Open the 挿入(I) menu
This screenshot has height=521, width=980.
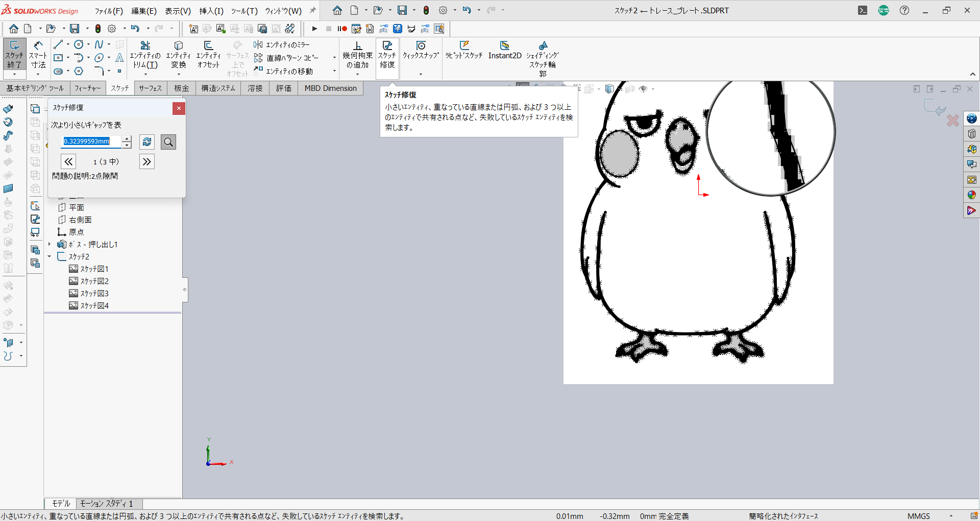[x=211, y=11]
